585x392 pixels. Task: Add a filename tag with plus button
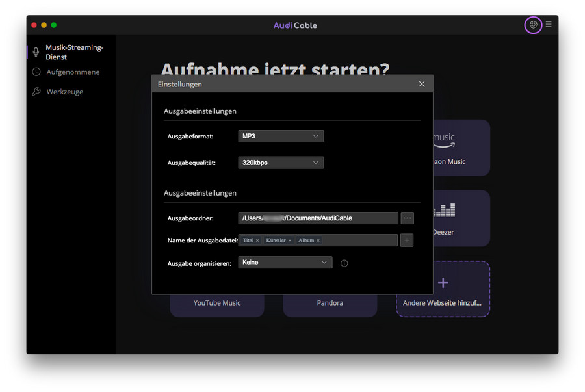click(407, 241)
